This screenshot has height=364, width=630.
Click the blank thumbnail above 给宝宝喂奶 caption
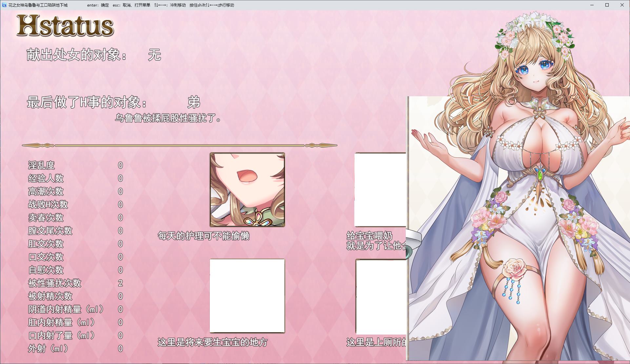tap(380, 190)
